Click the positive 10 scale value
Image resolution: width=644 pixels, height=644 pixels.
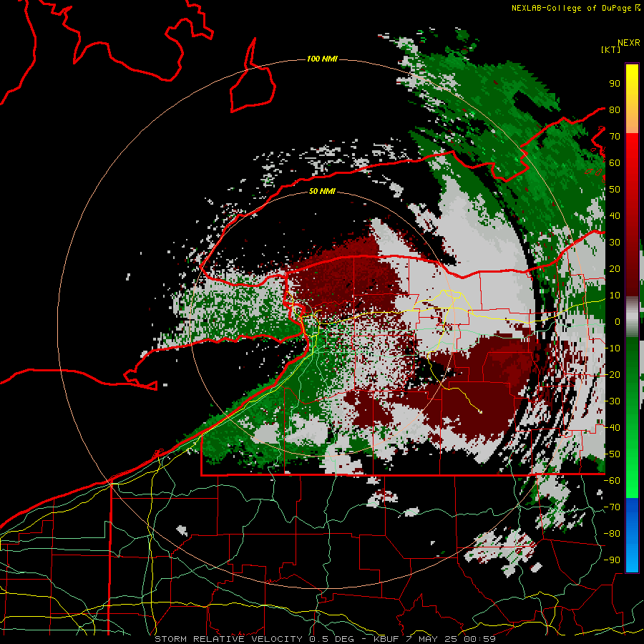coord(615,296)
